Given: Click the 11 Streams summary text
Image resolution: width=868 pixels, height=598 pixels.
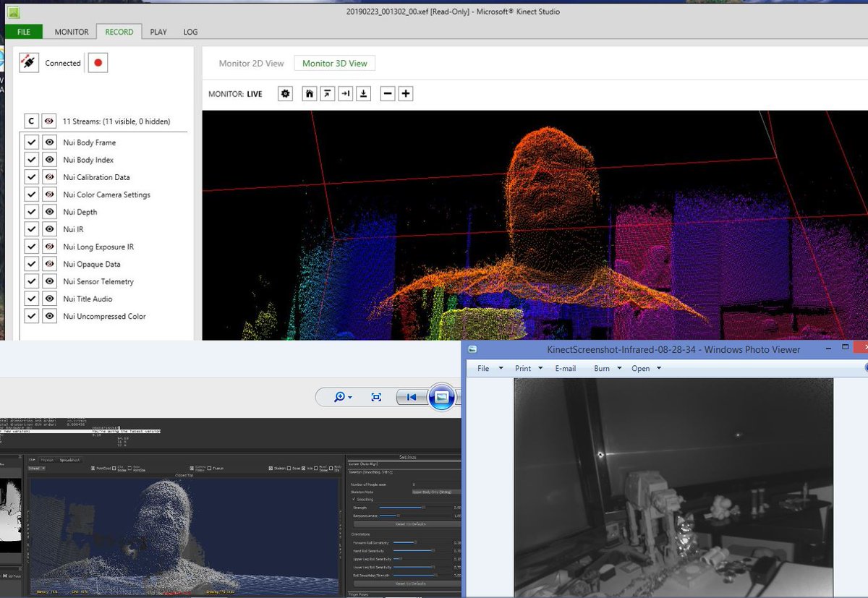Looking at the screenshot, I should [x=116, y=121].
